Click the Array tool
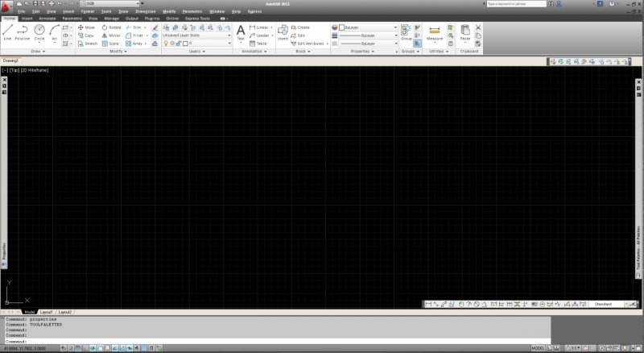The image size is (644, 353). [x=134, y=44]
